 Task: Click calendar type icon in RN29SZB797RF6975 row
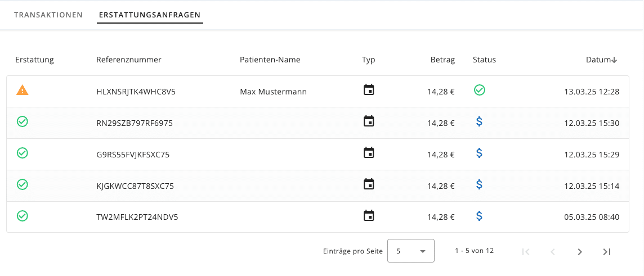[x=369, y=121]
